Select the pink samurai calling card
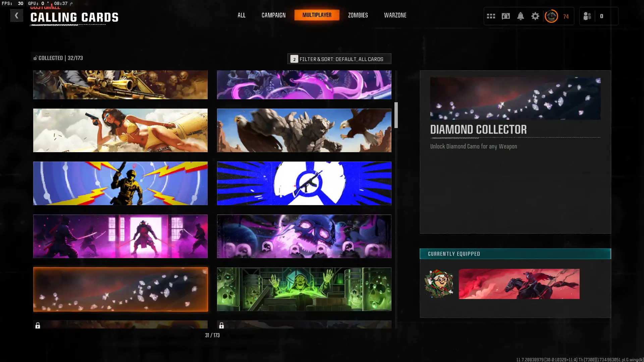 coord(120,236)
